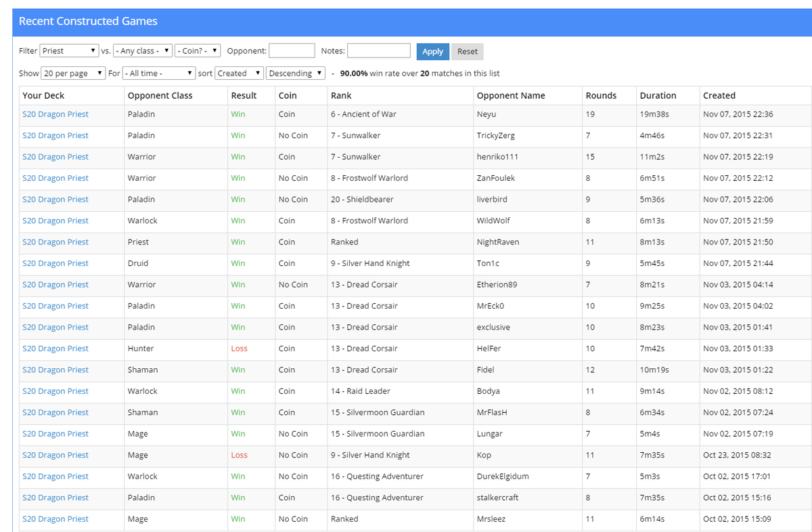
Task: Open the sort field dropdown showing Created
Action: tap(239, 73)
